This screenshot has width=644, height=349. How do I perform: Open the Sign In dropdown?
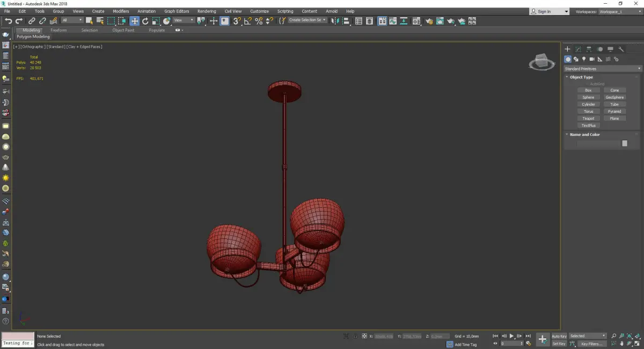click(x=549, y=11)
